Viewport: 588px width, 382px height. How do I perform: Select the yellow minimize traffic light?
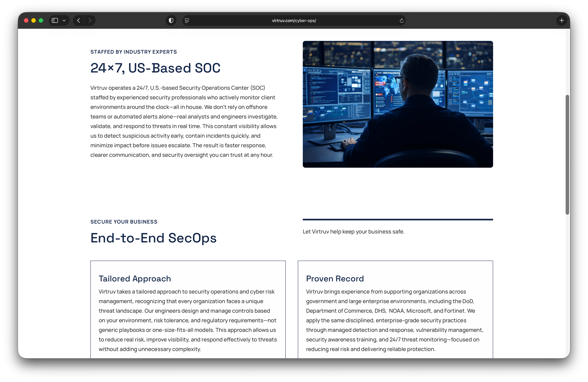[x=34, y=20]
